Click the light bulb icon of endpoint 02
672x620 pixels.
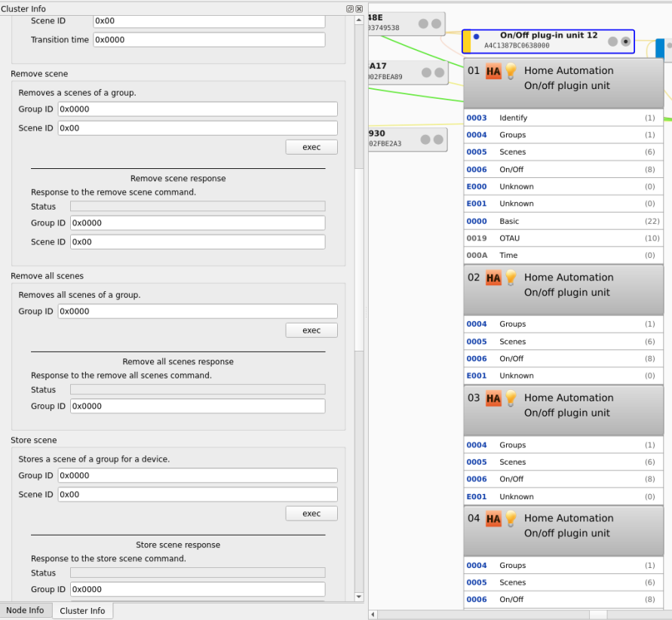[x=511, y=278]
